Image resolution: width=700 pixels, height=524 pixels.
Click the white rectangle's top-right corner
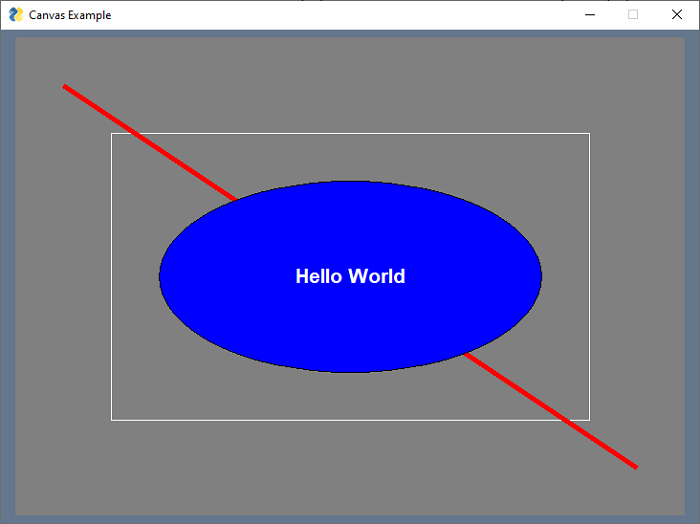point(589,133)
